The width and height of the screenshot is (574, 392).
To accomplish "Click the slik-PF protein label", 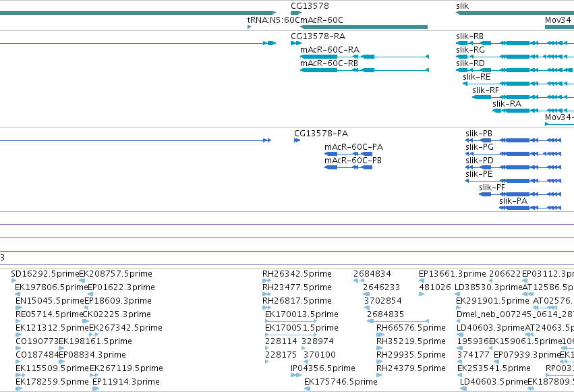I will [x=492, y=188].
